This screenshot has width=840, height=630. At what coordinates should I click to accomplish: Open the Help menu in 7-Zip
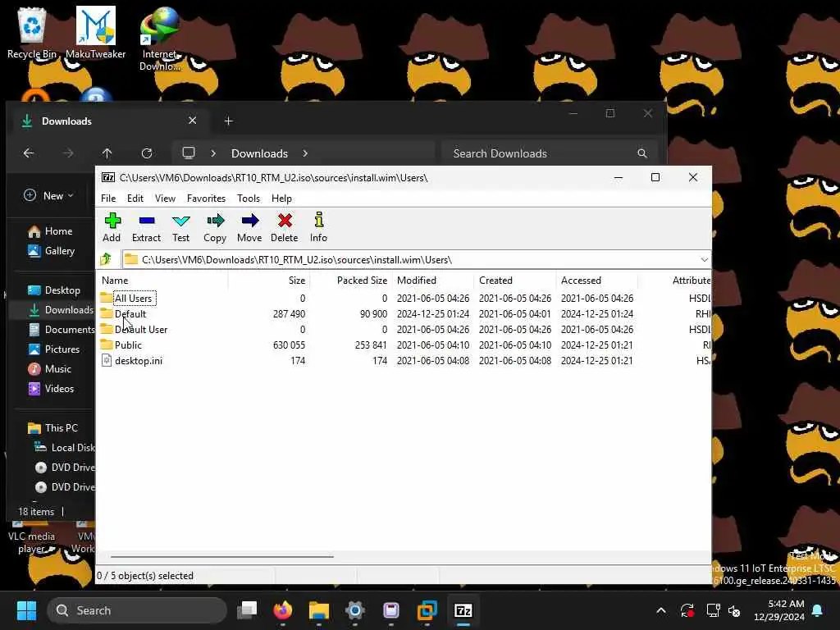[281, 199]
